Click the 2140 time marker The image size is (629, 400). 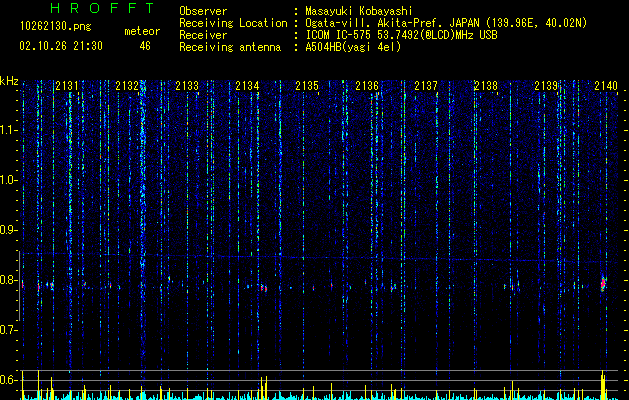[606, 85]
